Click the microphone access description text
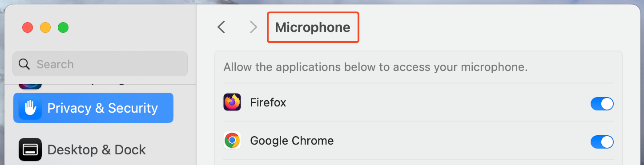644x165 pixels. click(375, 67)
